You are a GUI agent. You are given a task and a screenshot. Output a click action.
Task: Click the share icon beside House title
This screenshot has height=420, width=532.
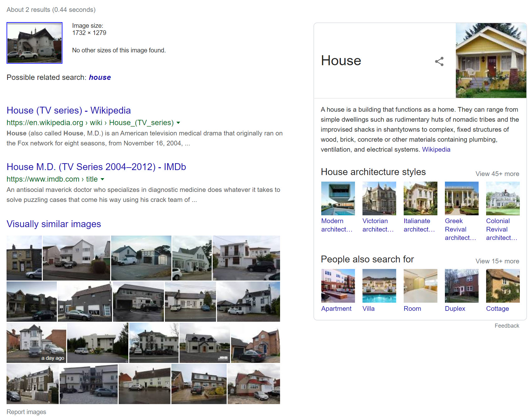[439, 61]
